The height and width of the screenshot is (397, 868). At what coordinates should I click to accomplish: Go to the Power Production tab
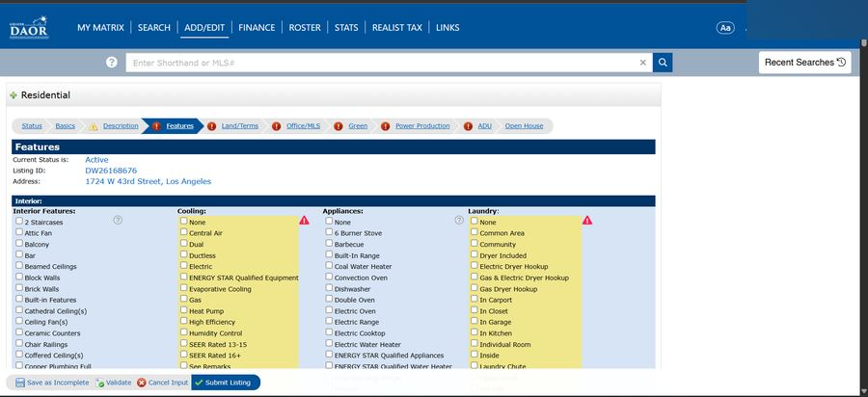(422, 126)
